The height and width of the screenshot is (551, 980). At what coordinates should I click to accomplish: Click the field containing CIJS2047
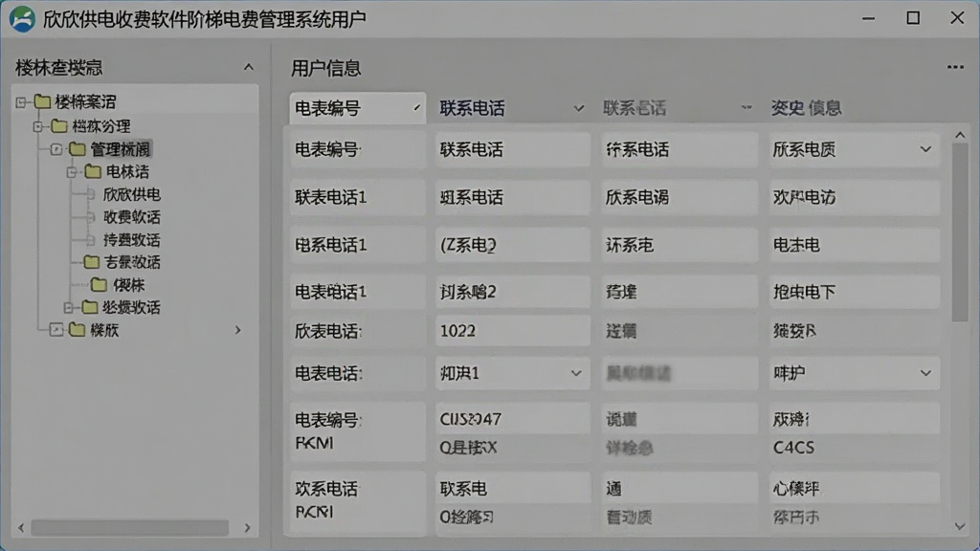(x=513, y=419)
